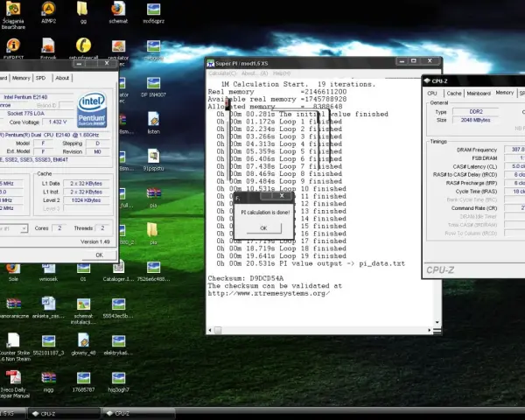This screenshot has width=525, height=420.
Task: Click the Level 2 1024 KBytes field
Action: (86, 200)
